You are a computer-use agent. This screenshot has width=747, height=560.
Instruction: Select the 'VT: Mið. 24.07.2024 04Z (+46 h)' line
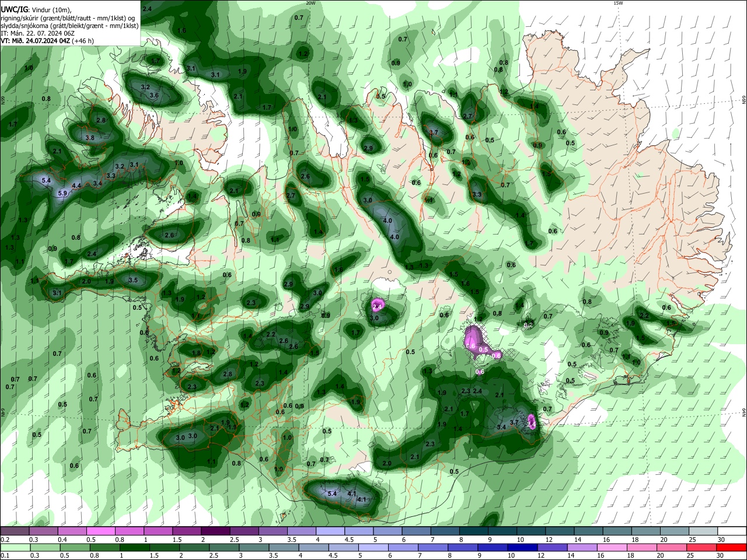pos(47,41)
